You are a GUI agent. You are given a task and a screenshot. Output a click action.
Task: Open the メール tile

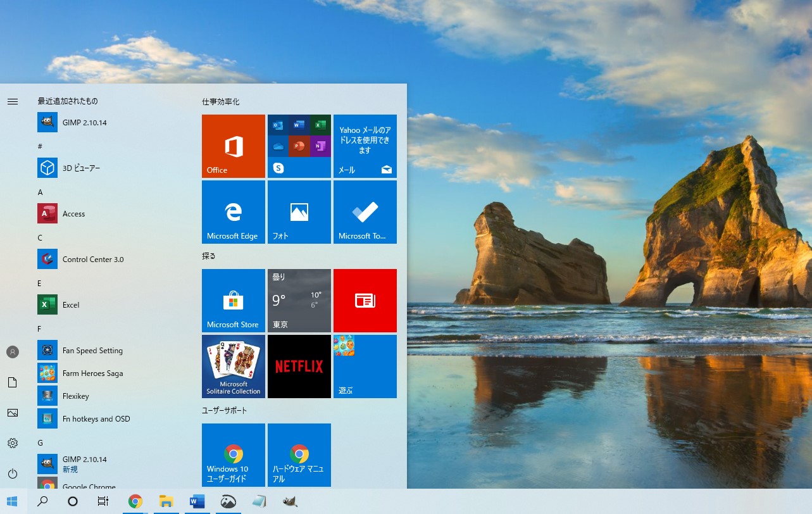[365, 146]
